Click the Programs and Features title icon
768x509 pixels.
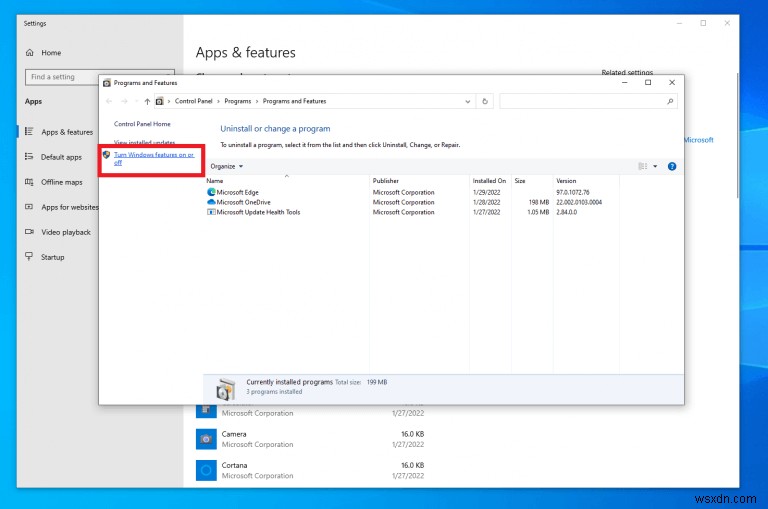(x=107, y=83)
